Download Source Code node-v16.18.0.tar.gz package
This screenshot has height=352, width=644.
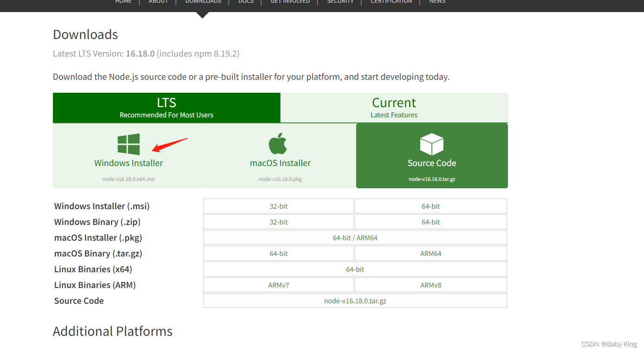point(431,163)
